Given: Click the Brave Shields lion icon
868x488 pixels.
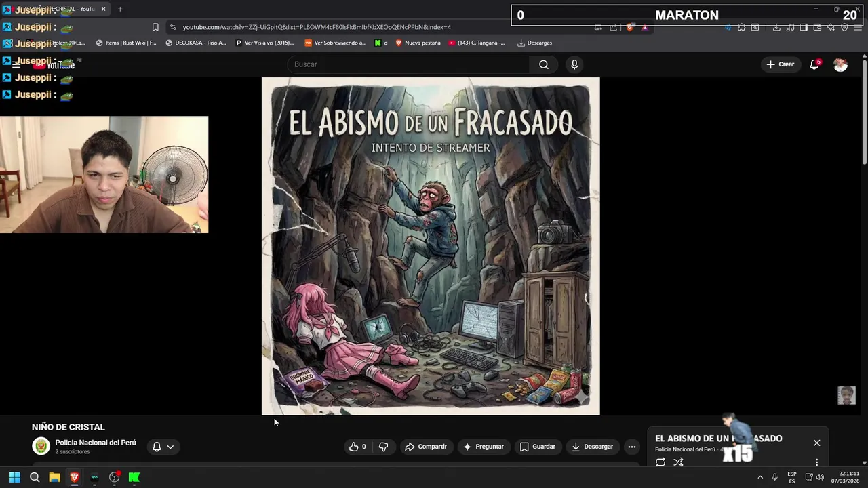Looking at the screenshot, I should 630,27.
